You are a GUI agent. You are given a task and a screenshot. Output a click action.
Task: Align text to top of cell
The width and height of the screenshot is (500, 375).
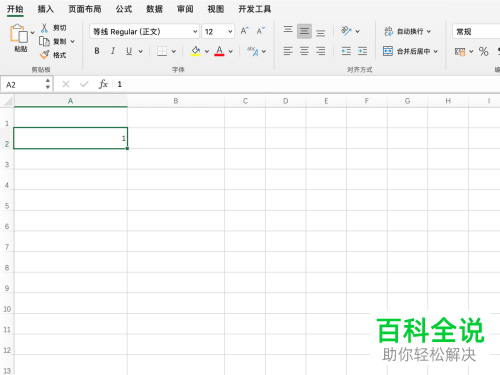pyautogui.click(x=288, y=30)
